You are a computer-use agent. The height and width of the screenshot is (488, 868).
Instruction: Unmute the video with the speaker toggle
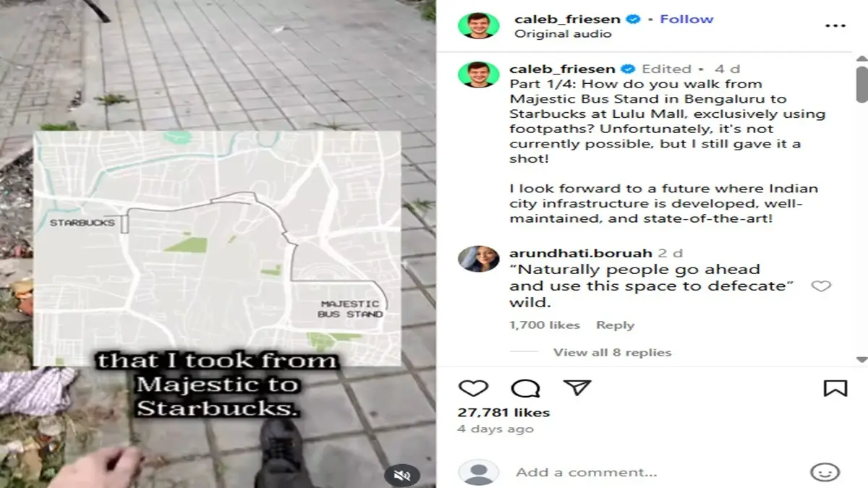pos(402,475)
